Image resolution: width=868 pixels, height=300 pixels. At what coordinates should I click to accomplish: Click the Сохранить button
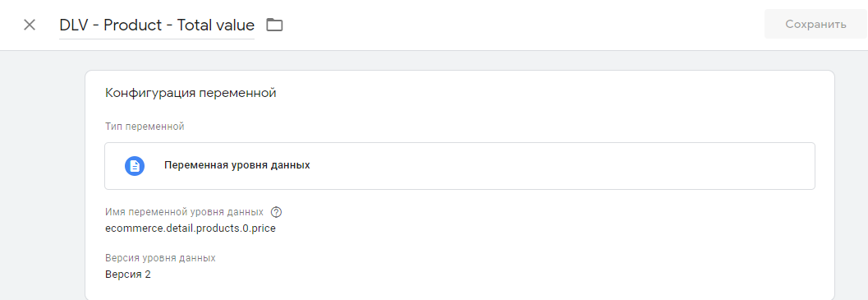pos(815,25)
